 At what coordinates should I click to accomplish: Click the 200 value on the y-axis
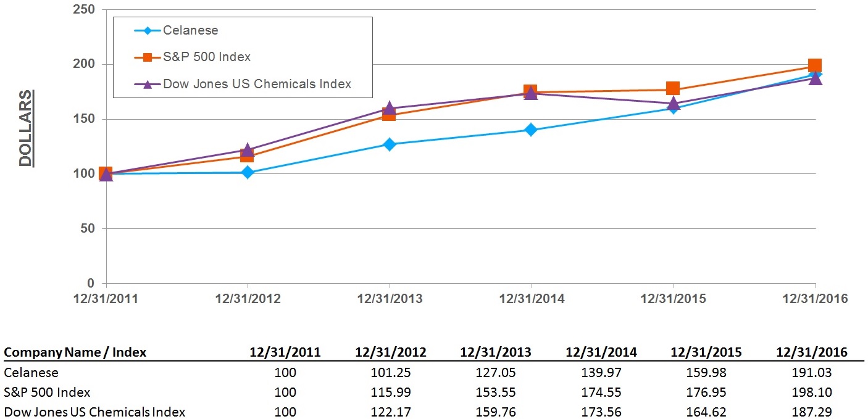[x=86, y=64]
